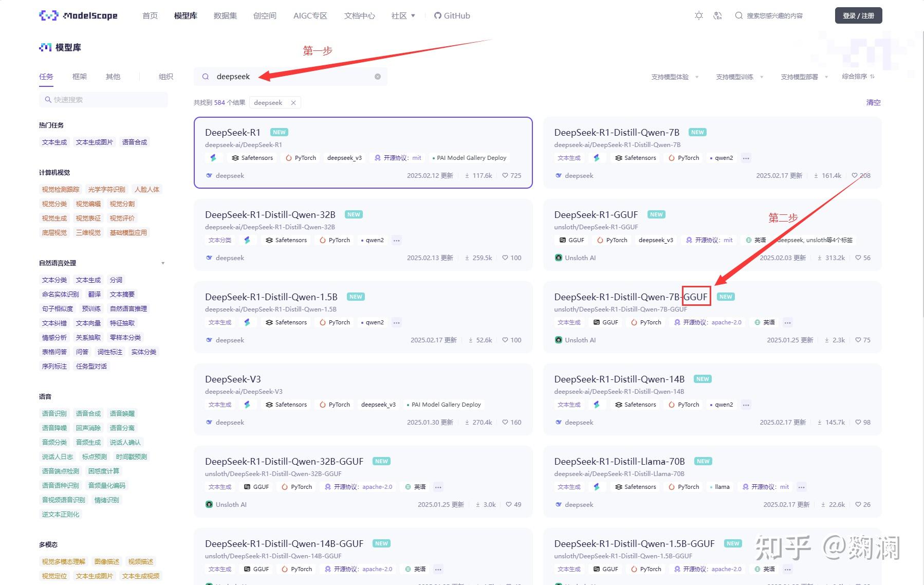Open the 综合排序 sort dropdown
Viewport: 924px width, 585px height.
pos(859,76)
